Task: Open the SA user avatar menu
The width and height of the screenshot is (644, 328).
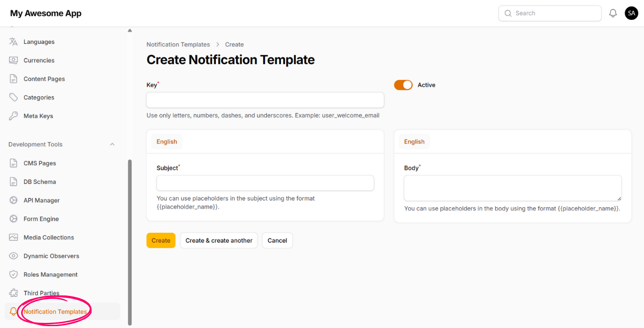Action: click(x=631, y=13)
